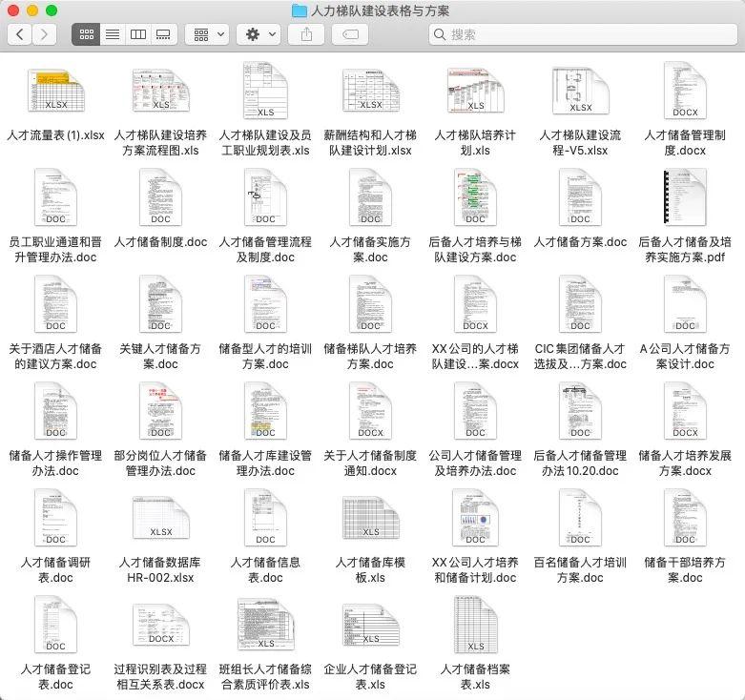Select file icon 人才流量表 (1).xlsx
This screenshot has width=745, height=700.
pyautogui.click(x=56, y=91)
